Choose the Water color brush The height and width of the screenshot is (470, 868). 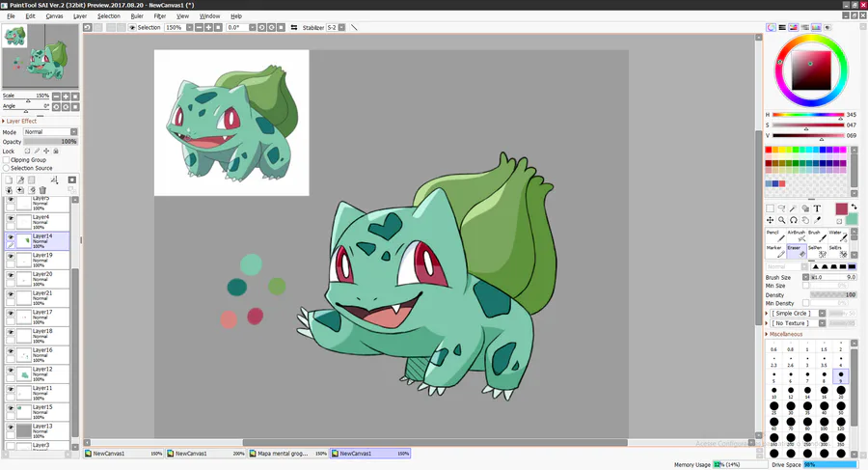click(837, 235)
